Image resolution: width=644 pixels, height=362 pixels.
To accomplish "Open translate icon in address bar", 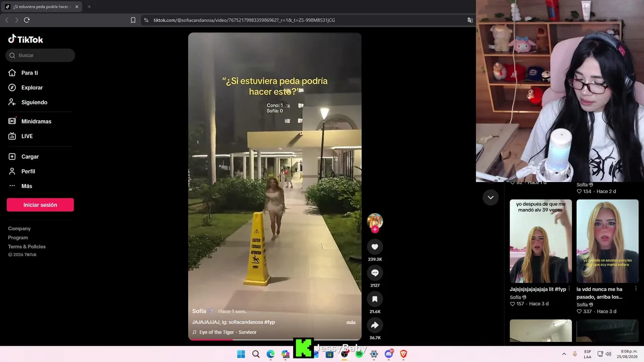I will tap(470, 20).
